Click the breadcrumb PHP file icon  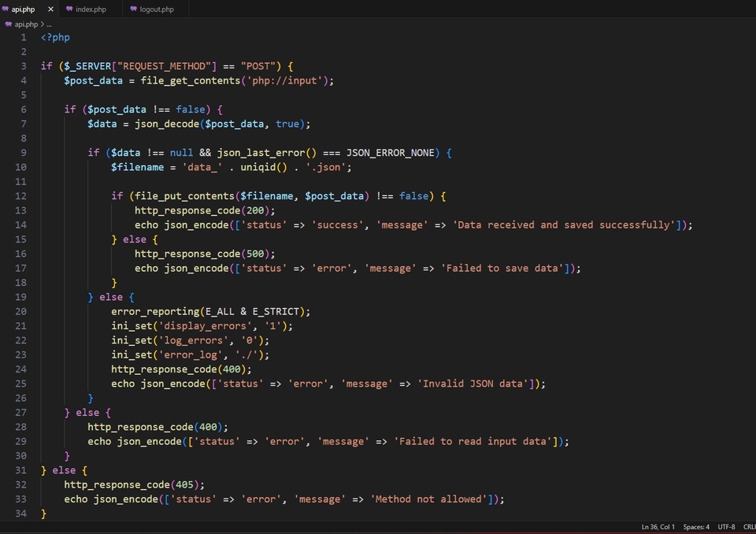(x=8, y=24)
